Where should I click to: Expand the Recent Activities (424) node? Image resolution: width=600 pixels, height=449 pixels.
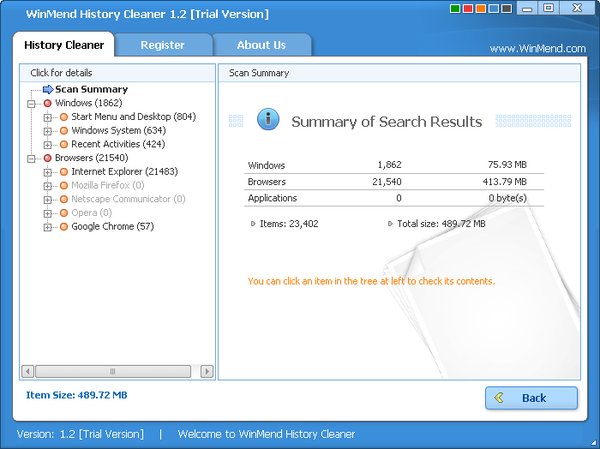(x=47, y=145)
